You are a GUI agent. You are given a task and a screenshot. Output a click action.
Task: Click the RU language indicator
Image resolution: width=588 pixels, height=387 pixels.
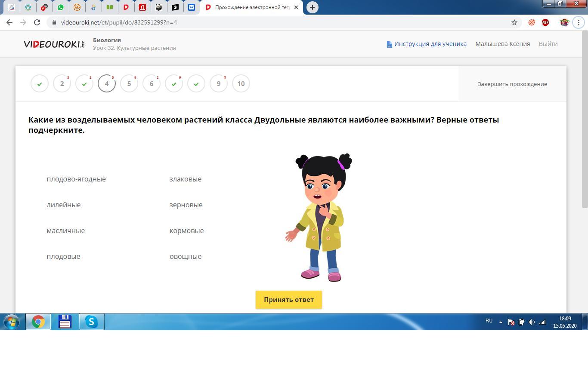[489, 321]
